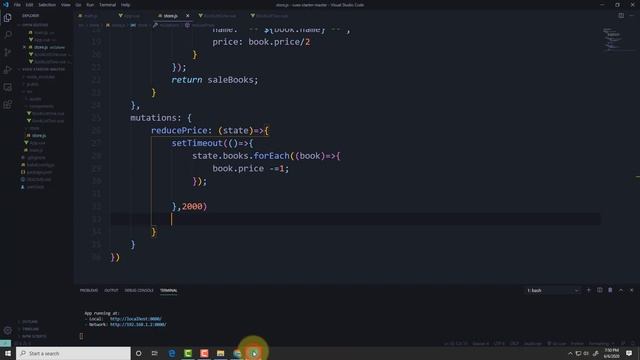This screenshot has width=640, height=360.
Task: Click the taskbar clock showing date
Action: (611, 353)
